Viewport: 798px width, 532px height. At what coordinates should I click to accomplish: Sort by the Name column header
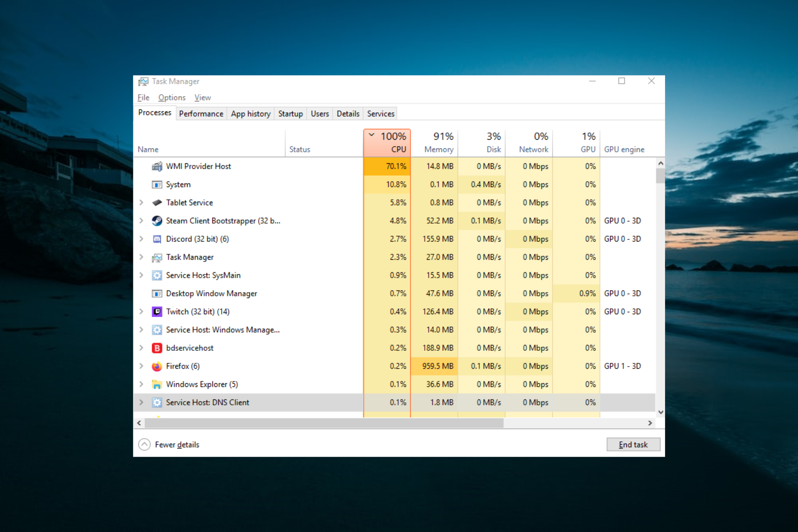tap(209, 143)
